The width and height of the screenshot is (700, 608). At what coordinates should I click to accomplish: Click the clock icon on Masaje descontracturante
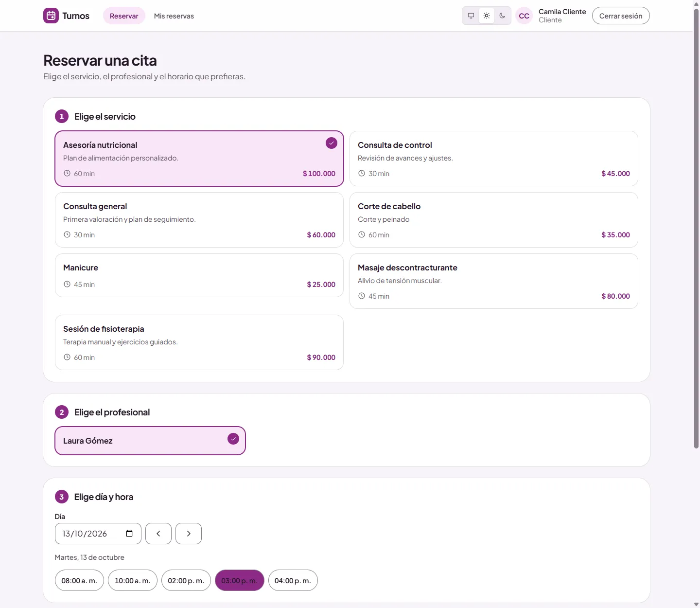[362, 296]
